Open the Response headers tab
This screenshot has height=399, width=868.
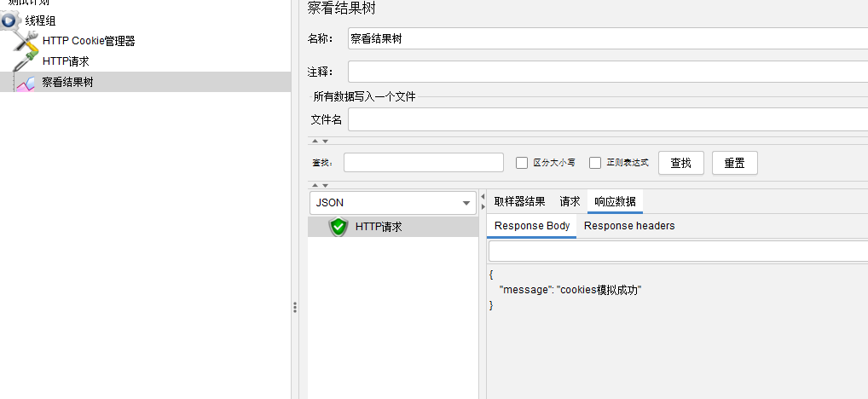click(x=629, y=226)
